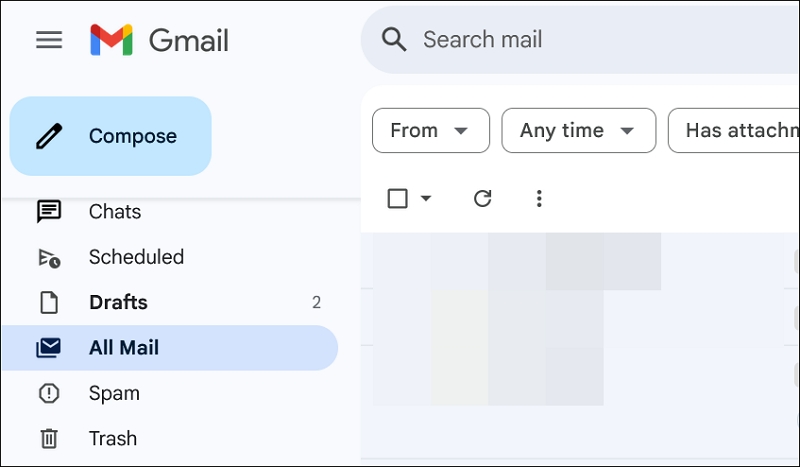
Task: Open the first blurred email row
Action: pyautogui.click(x=580, y=261)
